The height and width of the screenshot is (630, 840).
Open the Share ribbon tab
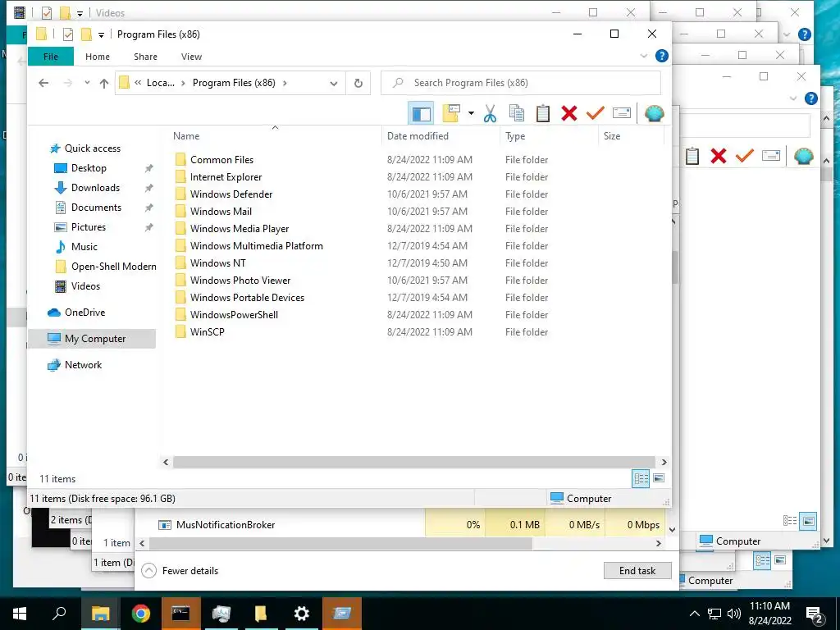[145, 57]
